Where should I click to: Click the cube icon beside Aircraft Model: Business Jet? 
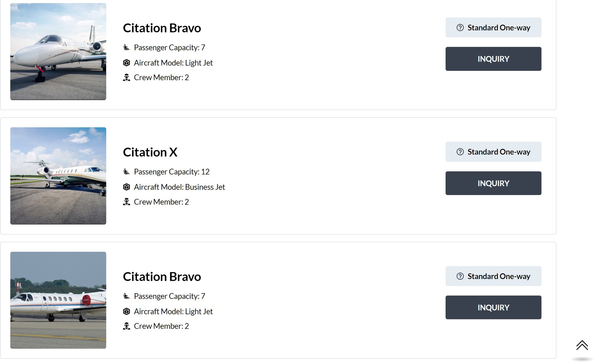126,187
